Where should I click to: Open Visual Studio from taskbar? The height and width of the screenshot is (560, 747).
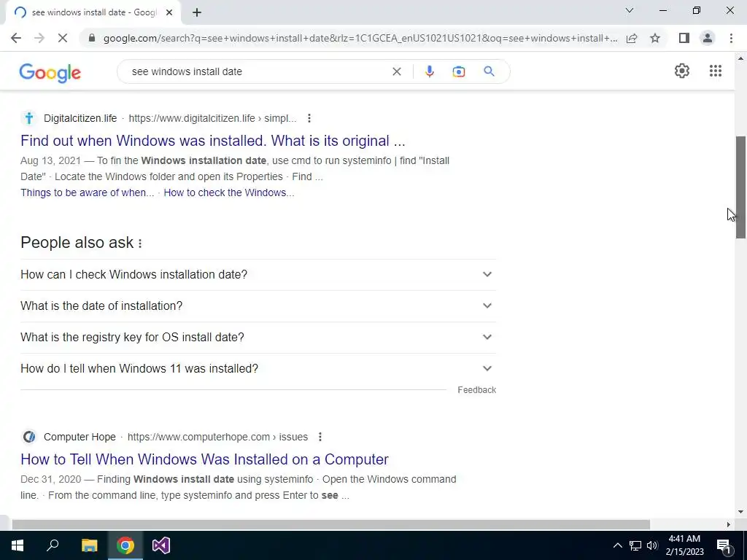point(161,545)
